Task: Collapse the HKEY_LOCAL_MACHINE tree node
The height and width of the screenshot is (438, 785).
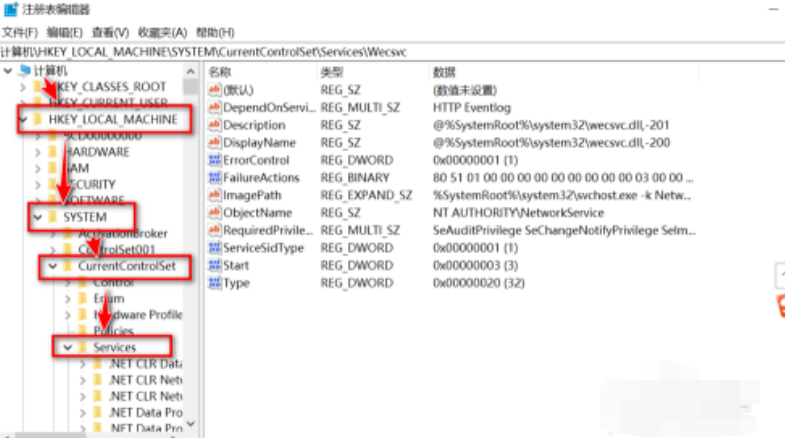Action: tap(25, 119)
